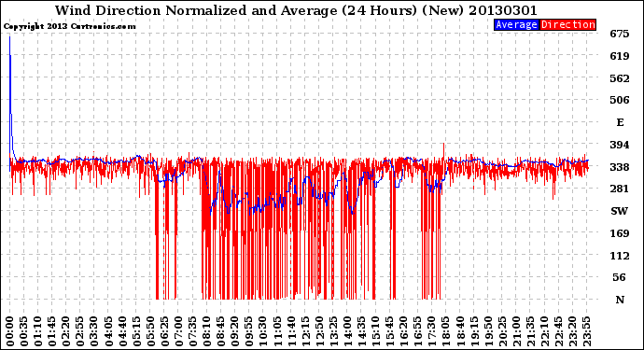
Task: Click the 07:00 time label
Action: (178, 331)
